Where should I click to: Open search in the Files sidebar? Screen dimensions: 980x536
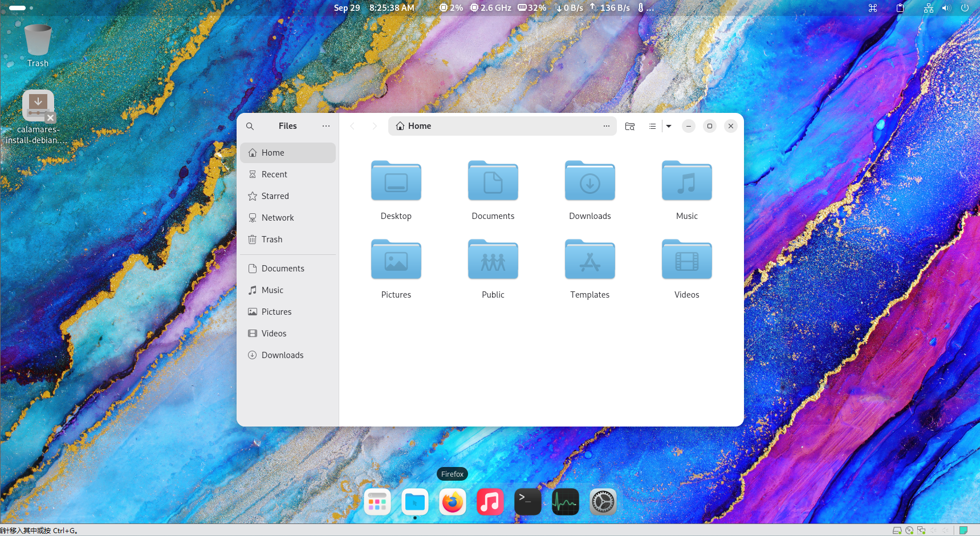(x=250, y=126)
